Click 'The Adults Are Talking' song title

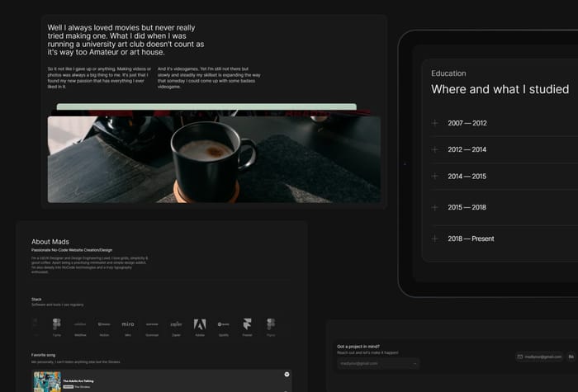click(x=78, y=381)
